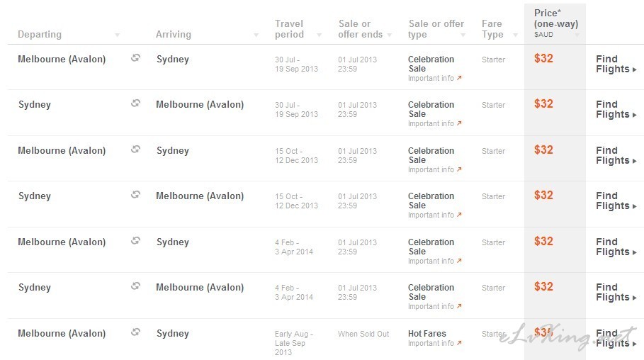Viewport: 644px width, 360px height.
Task: Swap route icon in first Melbourne-Sydney row
Action: (x=135, y=58)
